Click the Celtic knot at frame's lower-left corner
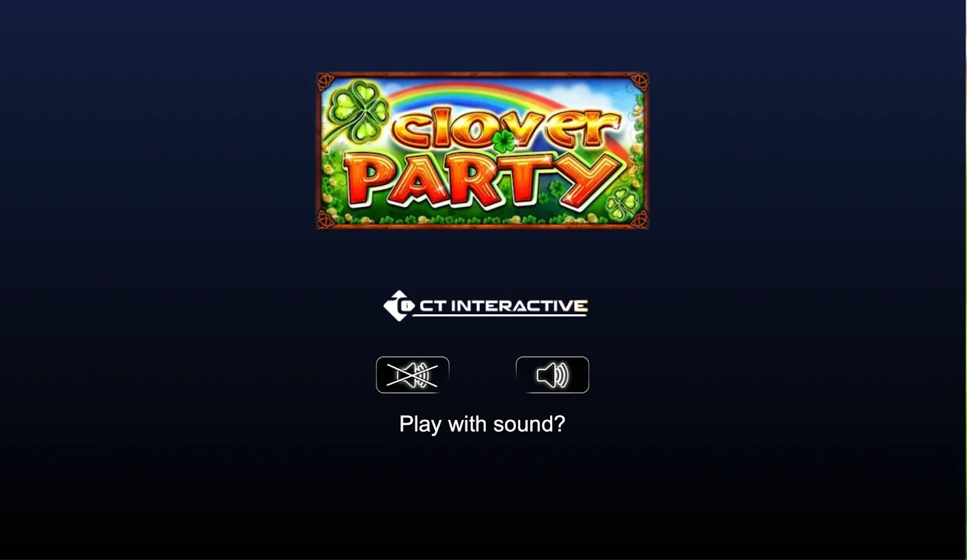967x560 pixels. pos(326,219)
